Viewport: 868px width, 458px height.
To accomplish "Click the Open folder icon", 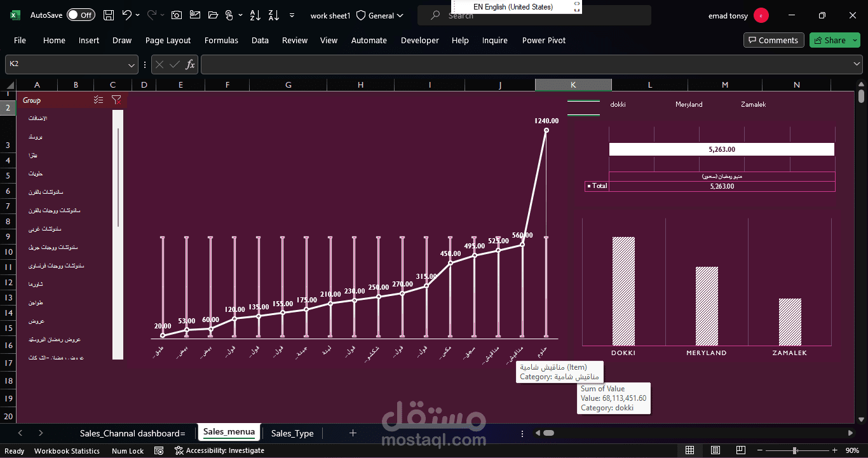I will point(213,15).
